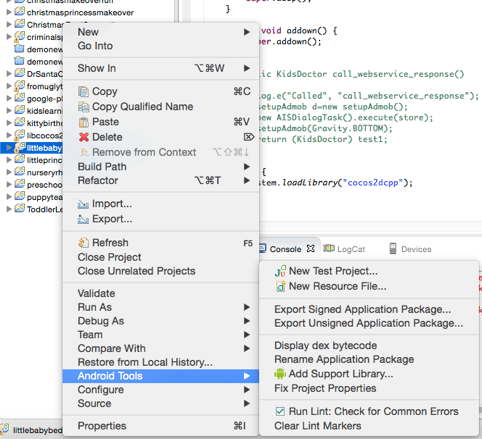The width and height of the screenshot is (482, 439).
Task: Expand the fromuglyt project node
Action: [x=9, y=86]
